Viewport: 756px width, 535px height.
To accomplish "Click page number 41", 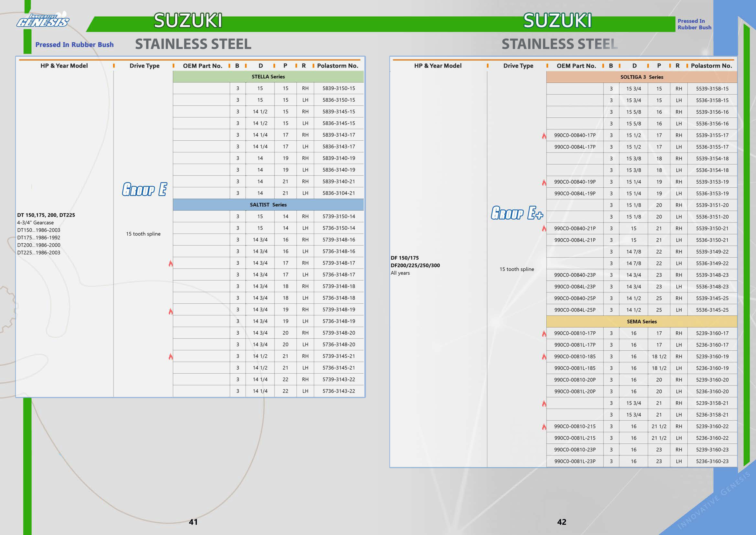I will 193,522.
